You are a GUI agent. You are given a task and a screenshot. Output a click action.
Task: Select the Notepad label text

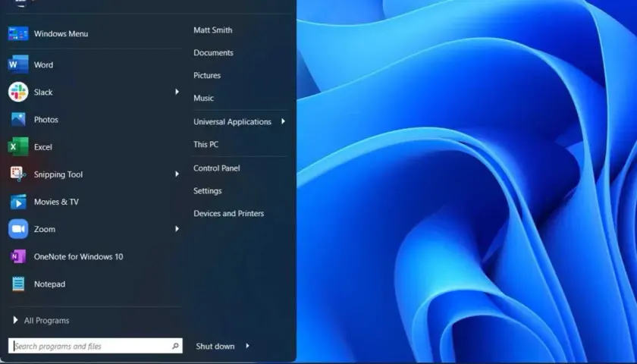(x=49, y=284)
